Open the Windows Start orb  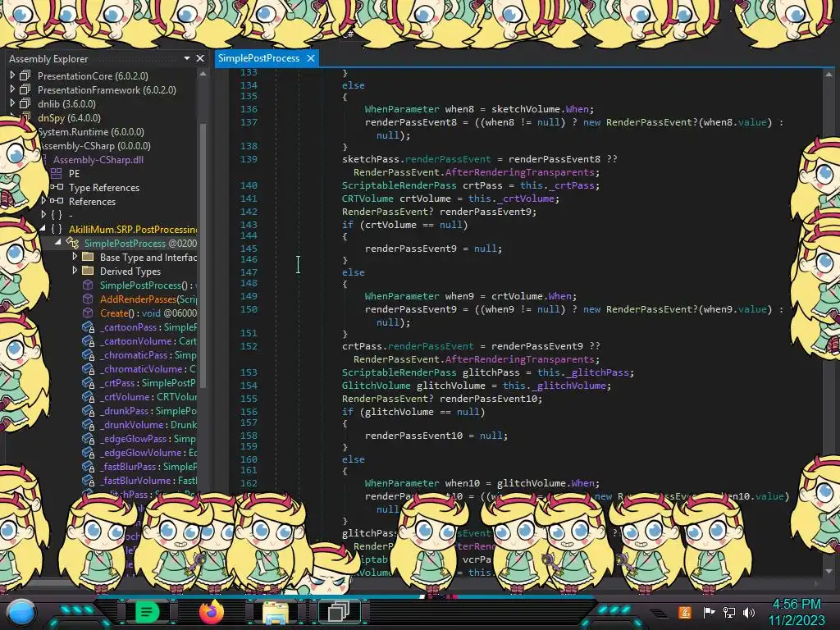(21, 612)
